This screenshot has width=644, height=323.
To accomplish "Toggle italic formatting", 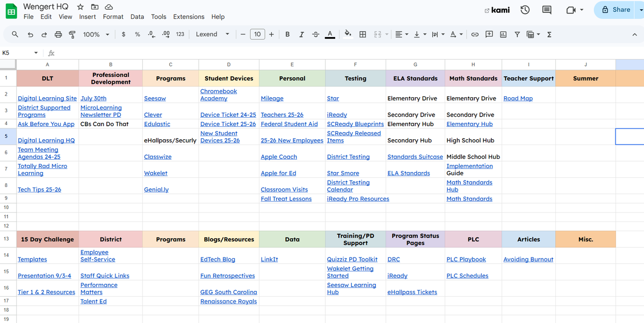I will (x=301, y=34).
